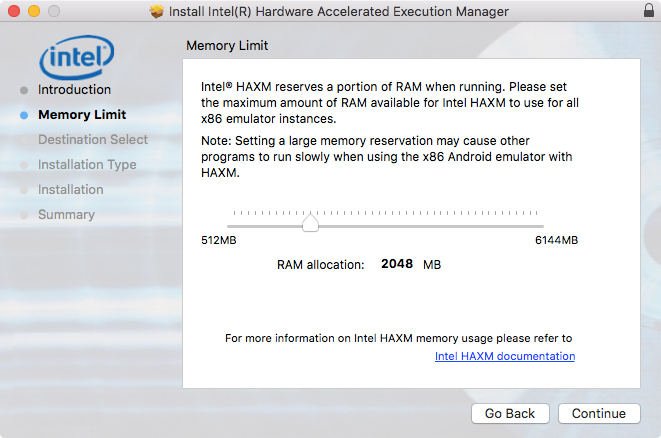Select the Introduction step in the sidebar
The height and width of the screenshot is (438, 661).
coord(74,90)
